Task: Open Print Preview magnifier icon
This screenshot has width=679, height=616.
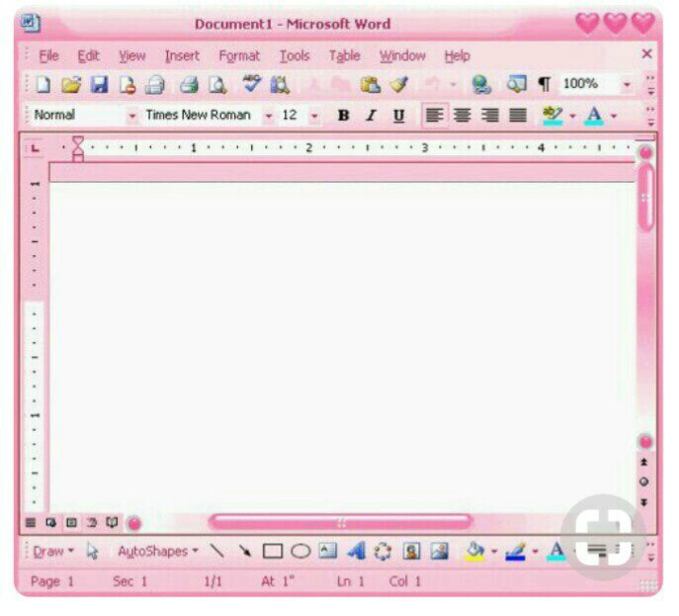Action: (x=217, y=84)
